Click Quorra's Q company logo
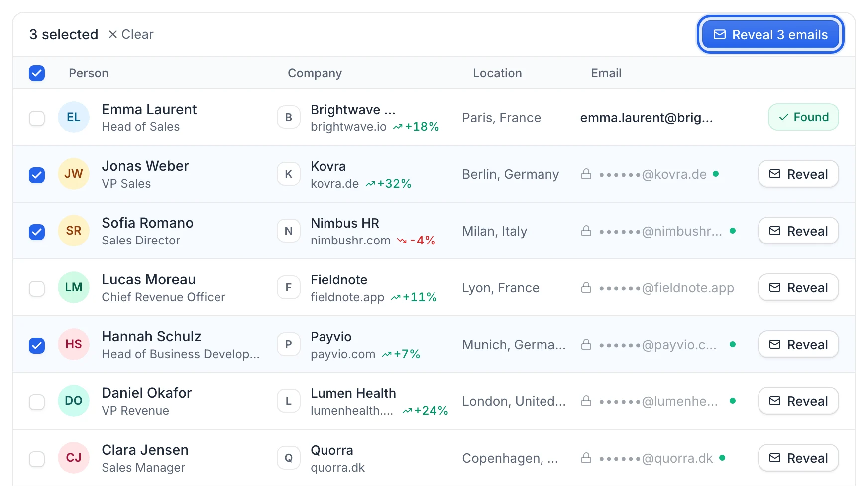Image resolution: width=868 pixels, height=486 pixels. [289, 458]
